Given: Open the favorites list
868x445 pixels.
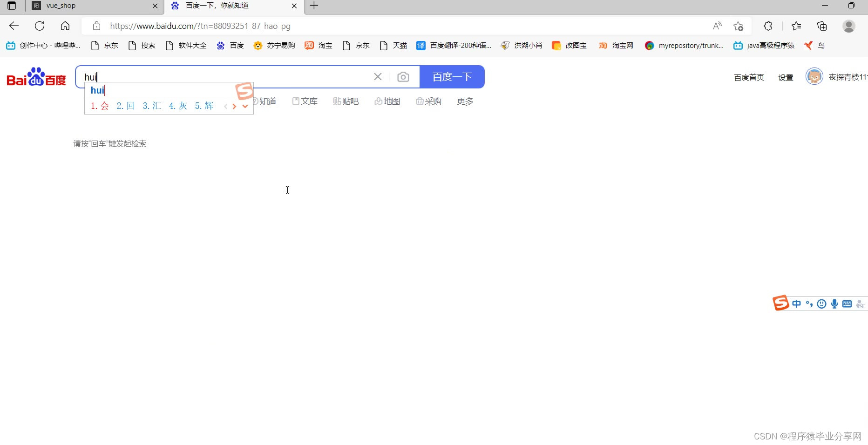Looking at the screenshot, I should 796,26.
